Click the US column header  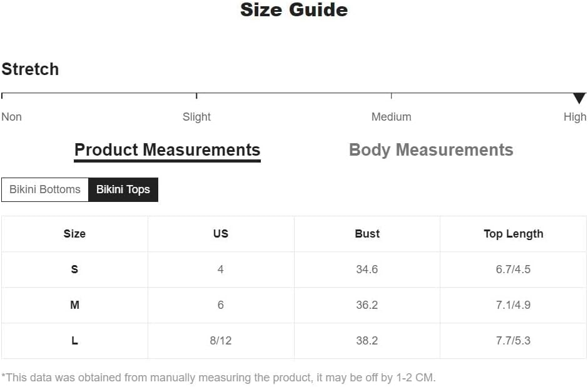[221, 234]
